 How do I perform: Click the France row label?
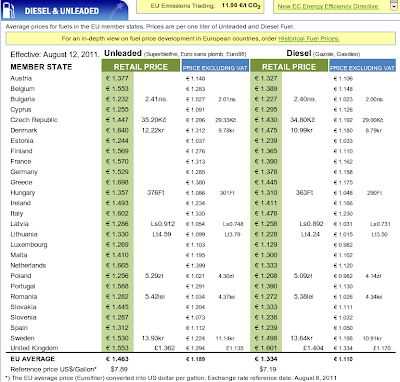click(x=21, y=161)
